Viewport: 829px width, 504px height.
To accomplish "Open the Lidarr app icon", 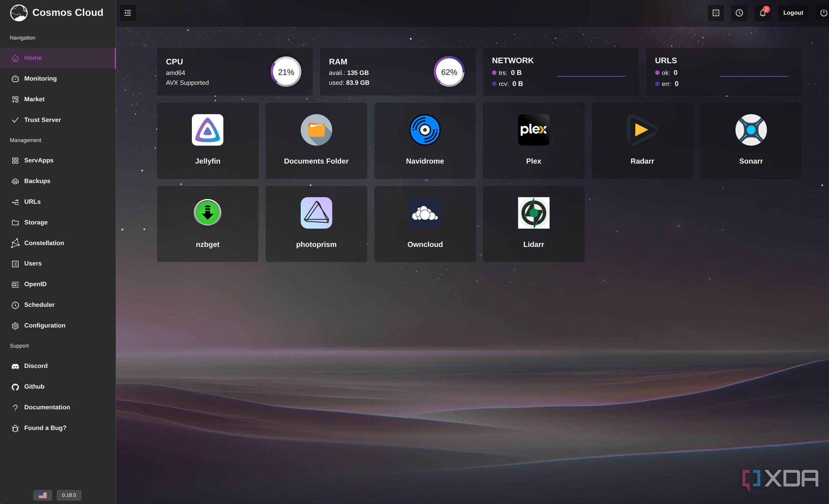I will tap(534, 213).
